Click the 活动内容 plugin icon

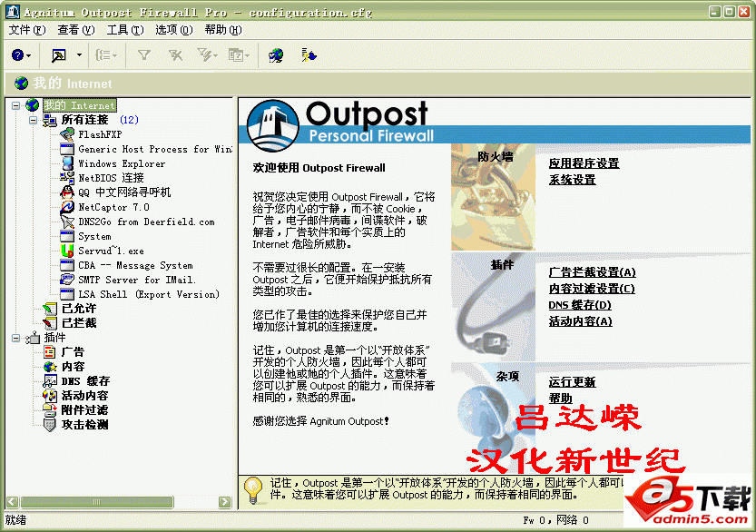50,396
